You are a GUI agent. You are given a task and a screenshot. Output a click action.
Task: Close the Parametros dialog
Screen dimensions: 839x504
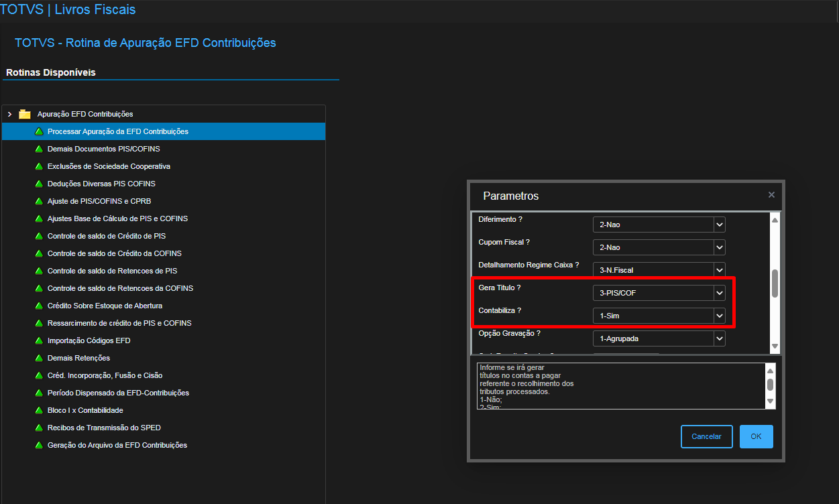click(x=771, y=195)
